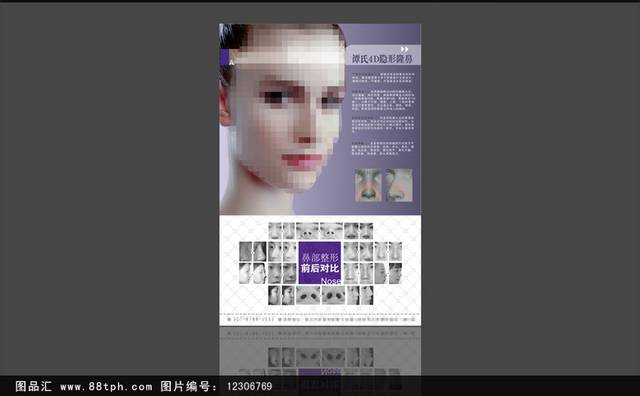Click the large pixelated face portrait
The height and width of the screenshot is (396, 640).
coord(282,119)
